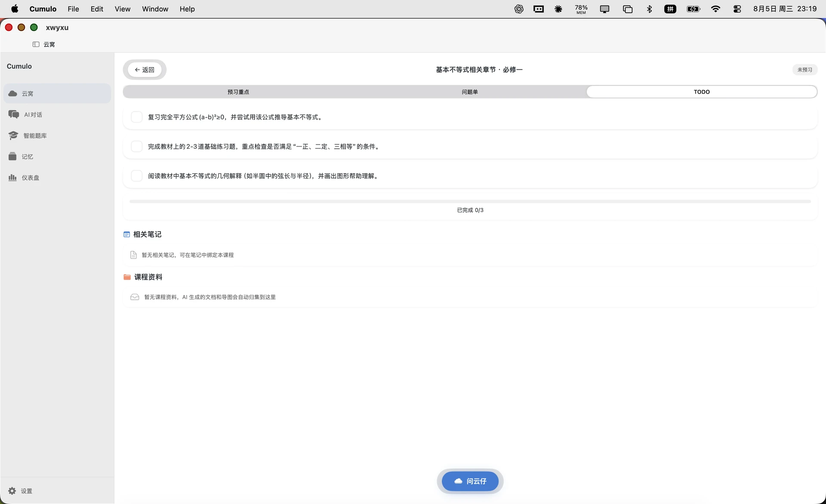
Task: Click 基本不等式相关章节 · 必修一 title
Action: (x=479, y=70)
